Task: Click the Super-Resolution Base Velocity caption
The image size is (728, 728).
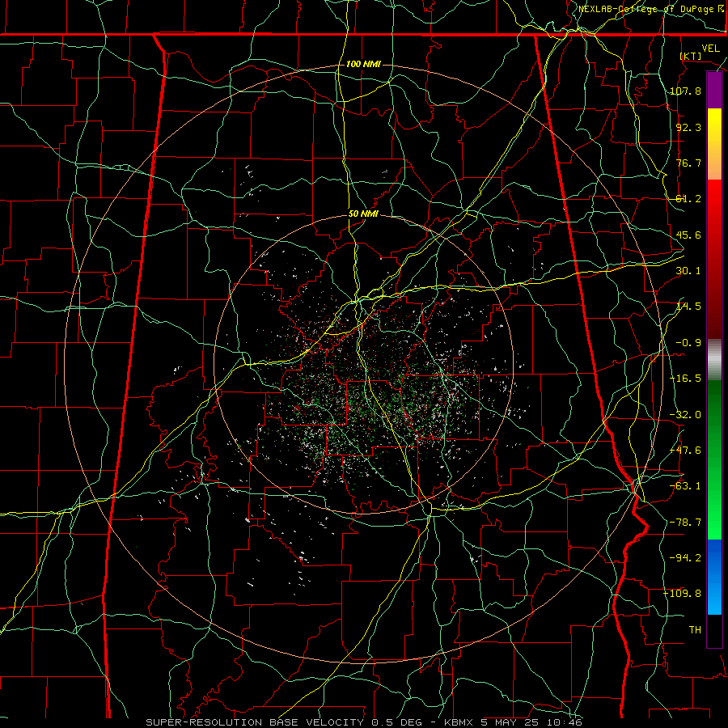Action: [364, 722]
